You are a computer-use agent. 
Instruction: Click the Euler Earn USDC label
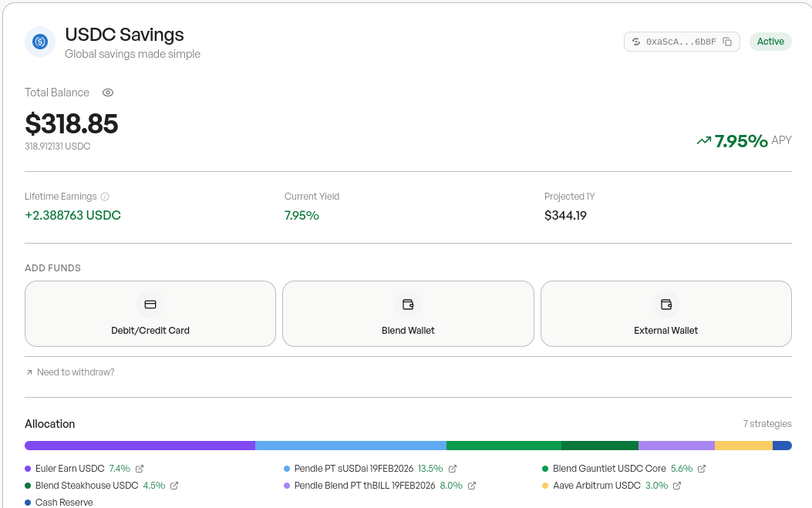(x=70, y=469)
